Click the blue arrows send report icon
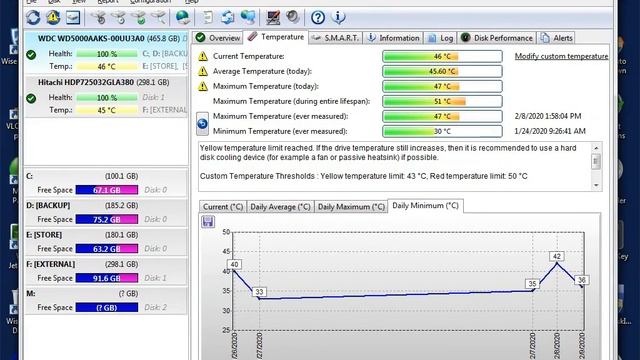 [x=227, y=18]
